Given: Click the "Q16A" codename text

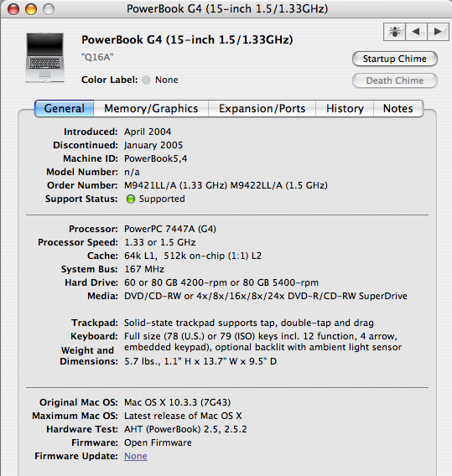Looking at the screenshot, I should coord(97,57).
